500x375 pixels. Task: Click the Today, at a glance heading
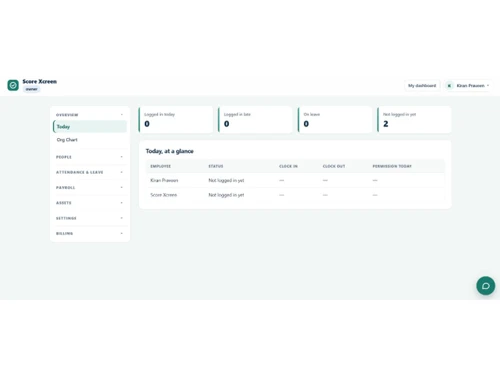(x=169, y=151)
